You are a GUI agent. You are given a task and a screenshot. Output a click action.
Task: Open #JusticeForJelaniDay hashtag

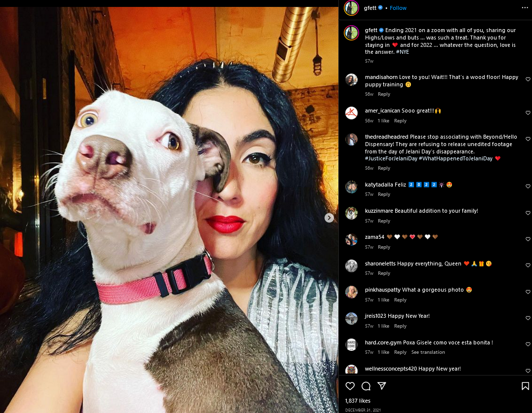point(391,158)
